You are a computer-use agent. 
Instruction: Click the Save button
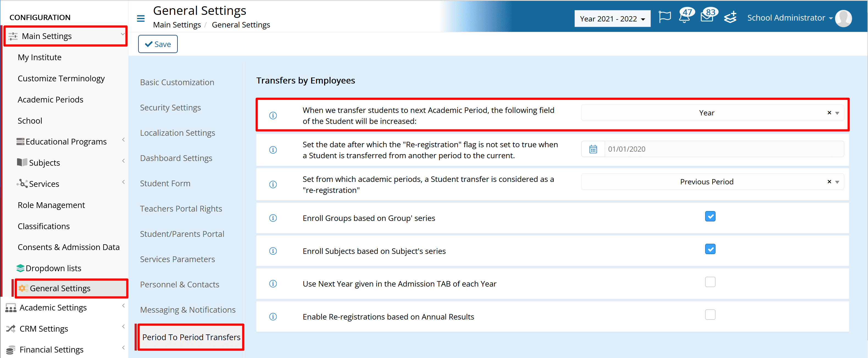[x=158, y=44]
